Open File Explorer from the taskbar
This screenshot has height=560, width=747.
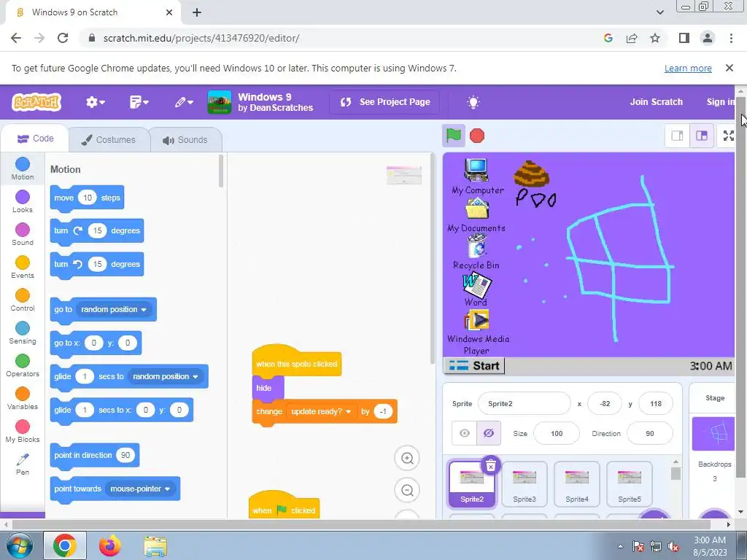coord(155,545)
